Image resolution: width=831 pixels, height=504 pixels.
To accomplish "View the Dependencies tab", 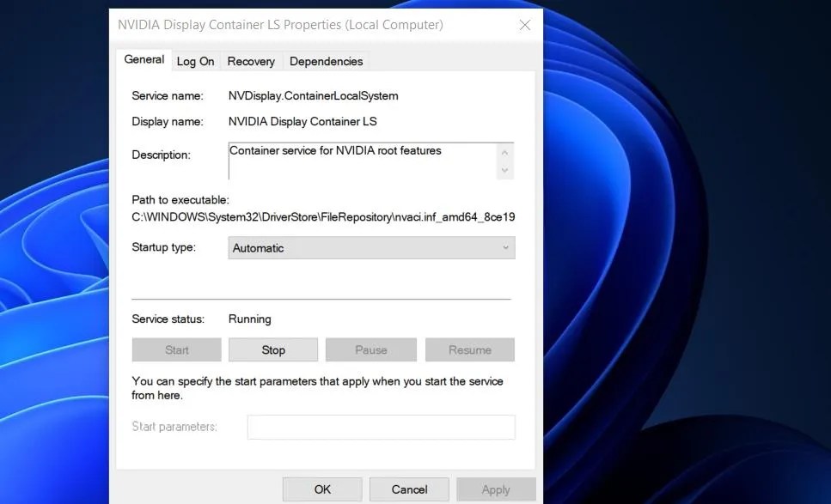I will (326, 61).
